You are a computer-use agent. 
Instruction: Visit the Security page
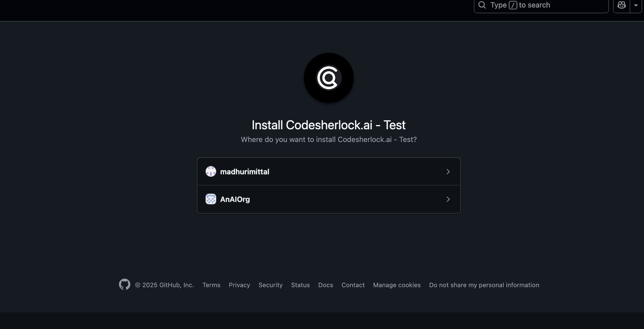tap(270, 285)
